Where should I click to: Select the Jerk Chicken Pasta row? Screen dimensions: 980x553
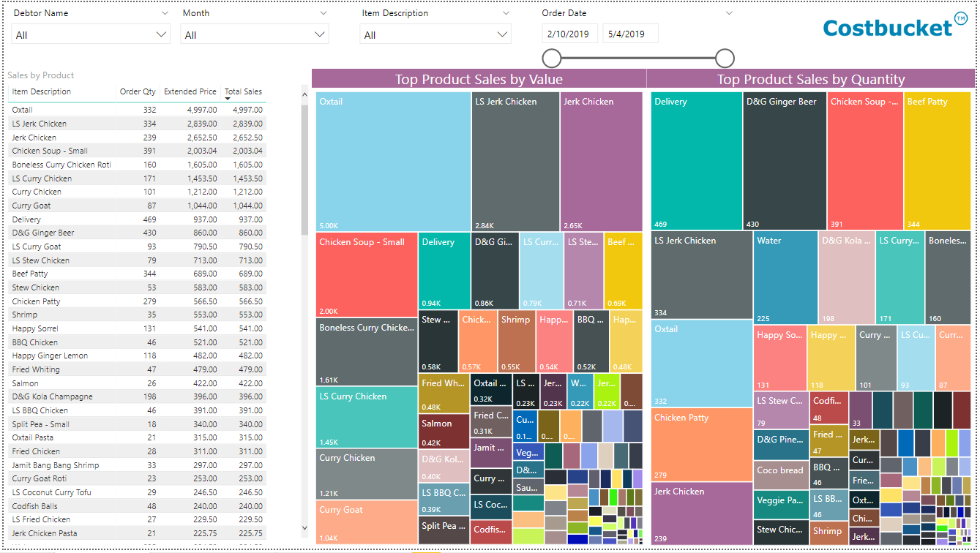pyautogui.click(x=138, y=533)
